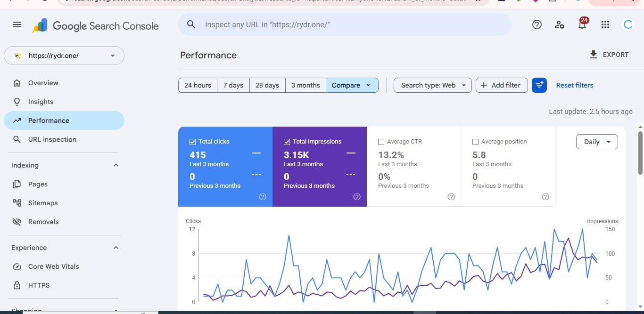Enable the Average CTR checkbox
Viewport: 644px width, 314px height.
coord(381,142)
